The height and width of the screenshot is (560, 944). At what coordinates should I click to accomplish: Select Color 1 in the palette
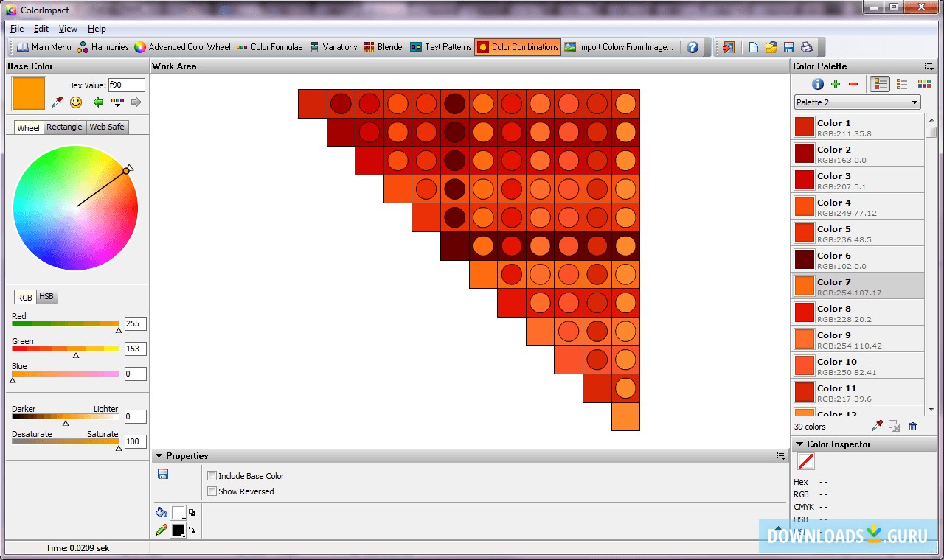[x=858, y=127]
